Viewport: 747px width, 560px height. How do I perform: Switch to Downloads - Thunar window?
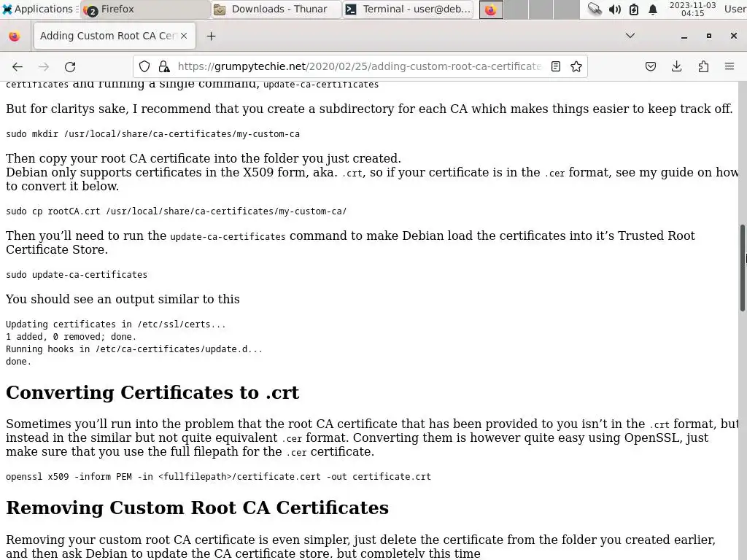276,9
